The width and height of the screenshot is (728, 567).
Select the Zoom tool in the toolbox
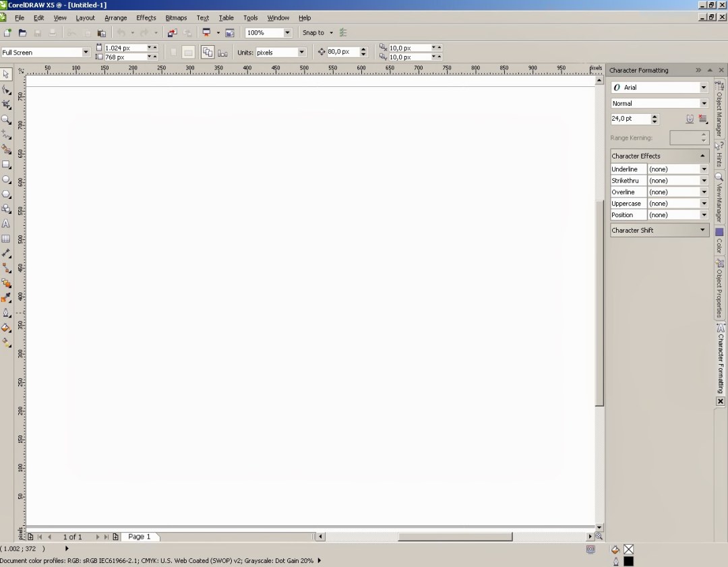pyautogui.click(x=6, y=119)
